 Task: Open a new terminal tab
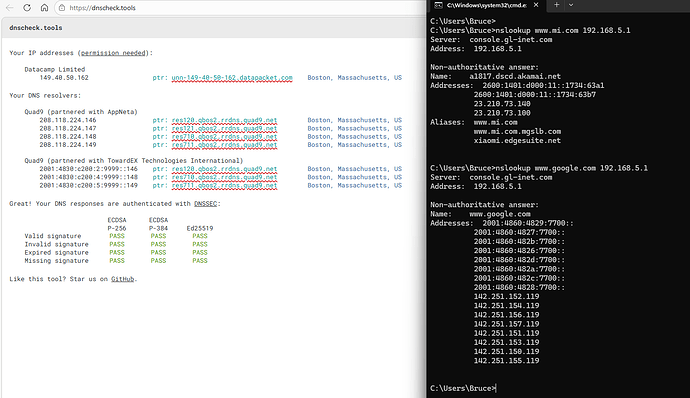557,5
